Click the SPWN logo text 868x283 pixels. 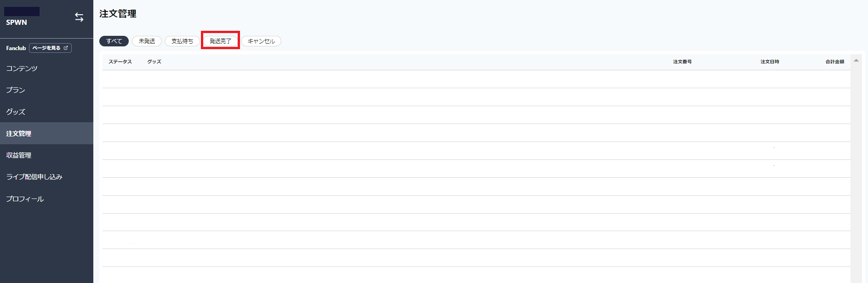tap(17, 23)
